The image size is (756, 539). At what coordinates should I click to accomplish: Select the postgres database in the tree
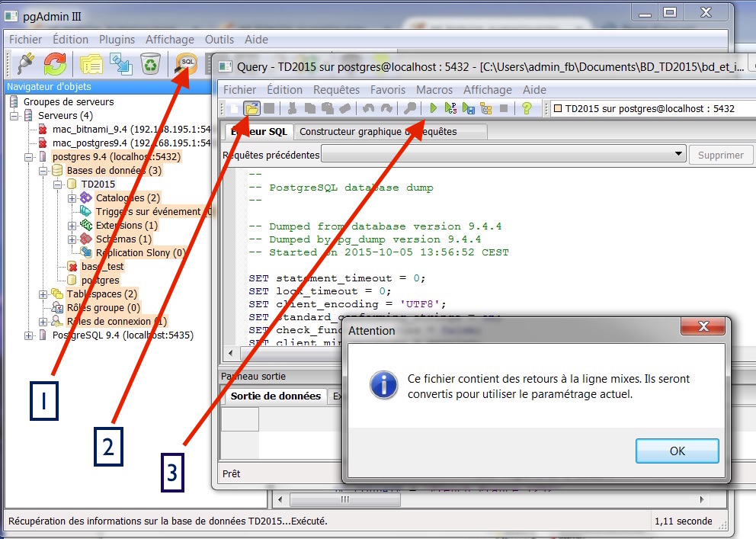click(x=101, y=280)
